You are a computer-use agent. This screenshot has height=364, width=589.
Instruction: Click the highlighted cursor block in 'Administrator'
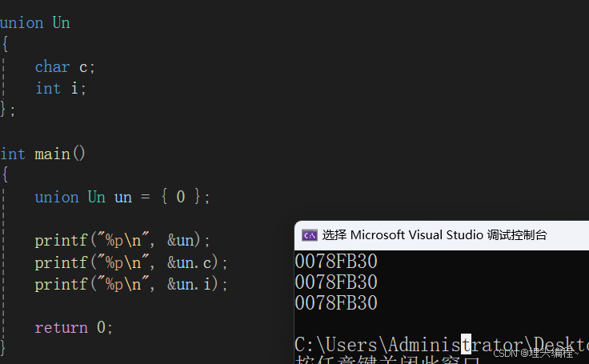(x=467, y=345)
